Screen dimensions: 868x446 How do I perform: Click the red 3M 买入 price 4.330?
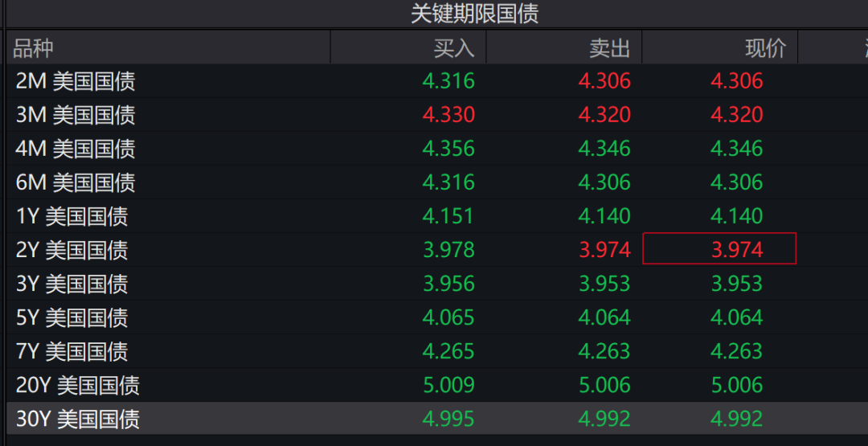(x=448, y=115)
